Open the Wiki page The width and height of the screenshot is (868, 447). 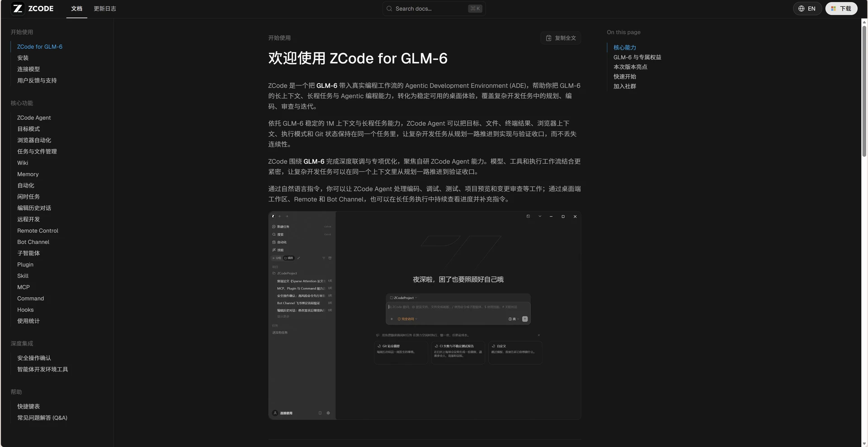coord(23,163)
